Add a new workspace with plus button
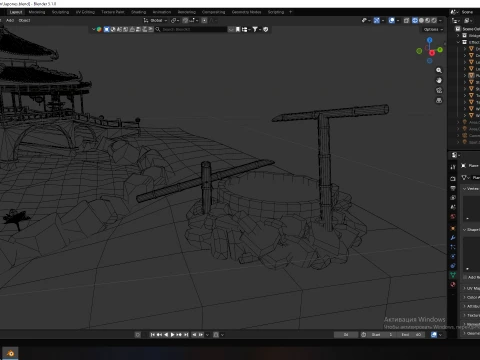 (x=290, y=12)
